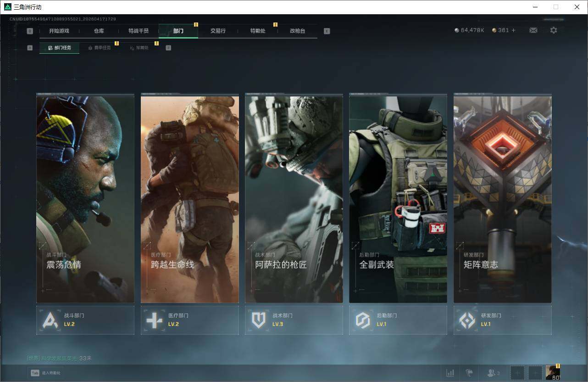Select the 部门 tab
The width and height of the screenshot is (588, 382).
(178, 31)
